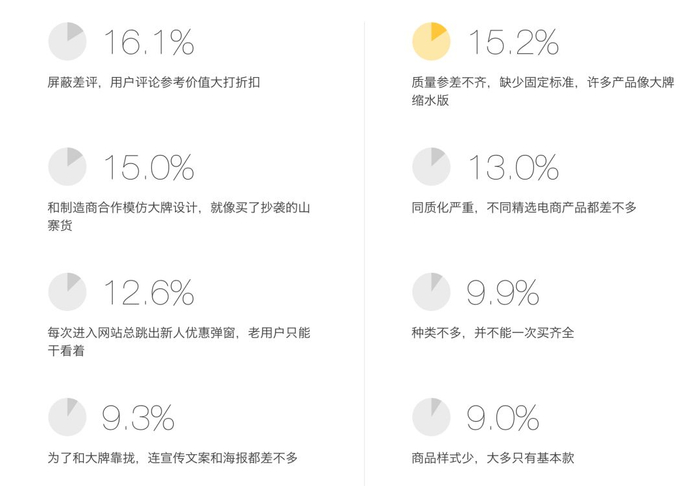Select the 9.0% percentage number

(x=503, y=417)
